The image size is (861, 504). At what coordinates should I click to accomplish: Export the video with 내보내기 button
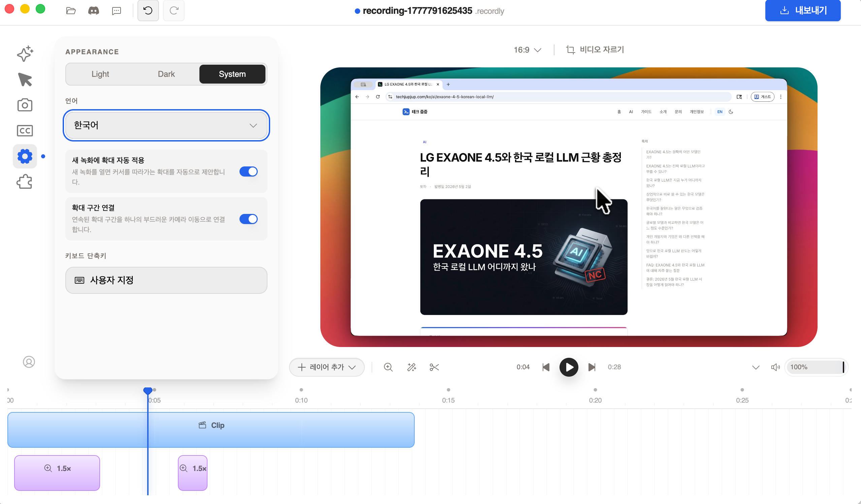(803, 10)
